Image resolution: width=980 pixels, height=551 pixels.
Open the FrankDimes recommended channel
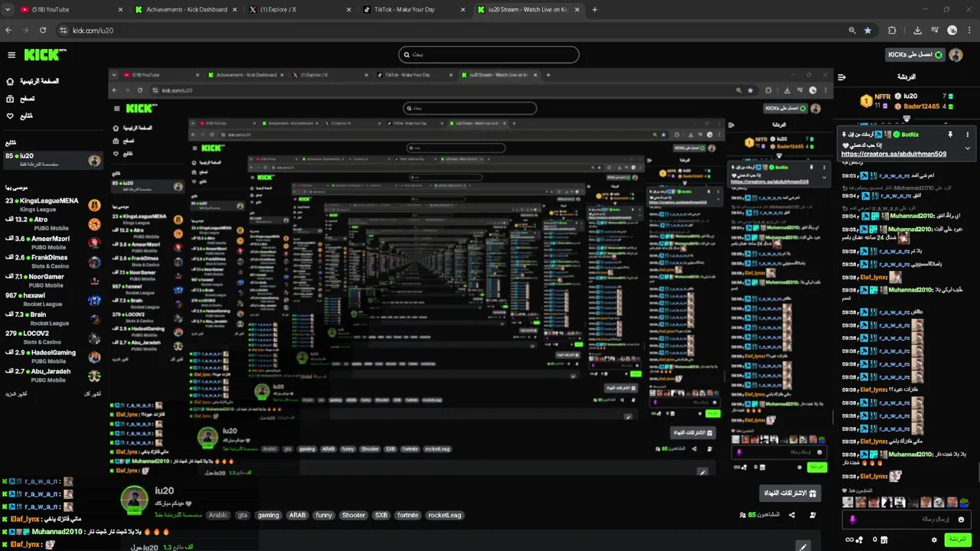pyautogui.click(x=52, y=262)
